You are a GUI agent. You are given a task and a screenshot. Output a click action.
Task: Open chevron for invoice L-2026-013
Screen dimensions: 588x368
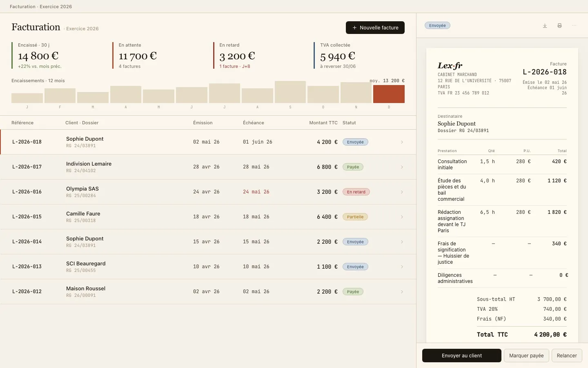coord(402,267)
